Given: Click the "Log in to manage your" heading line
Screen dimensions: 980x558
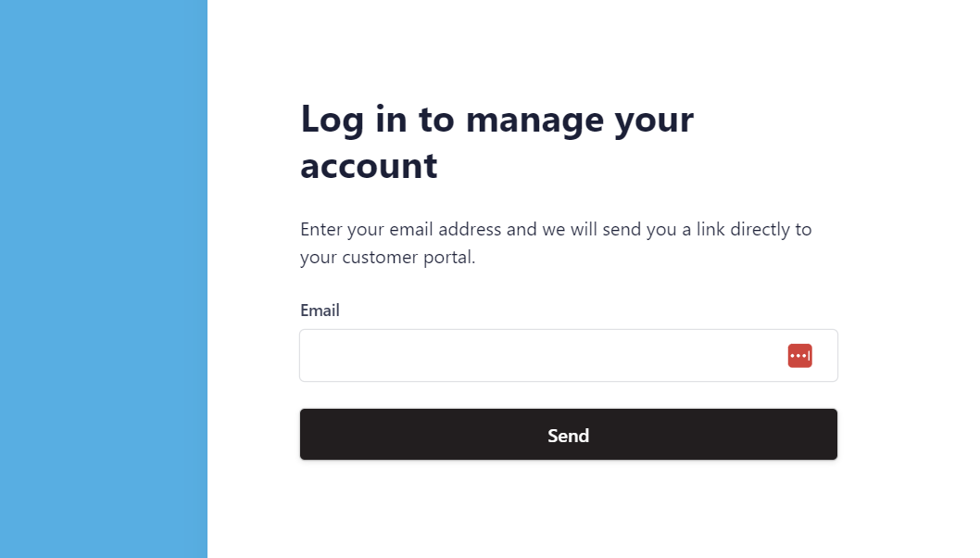Looking at the screenshot, I should pyautogui.click(x=496, y=120).
